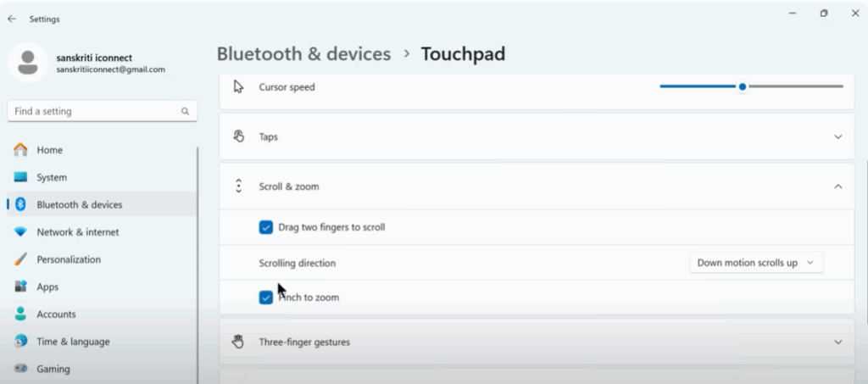Viewport: 868px width, 384px height.
Task: Click the Personalization paintbrush icon
Action: coord(21,259)
